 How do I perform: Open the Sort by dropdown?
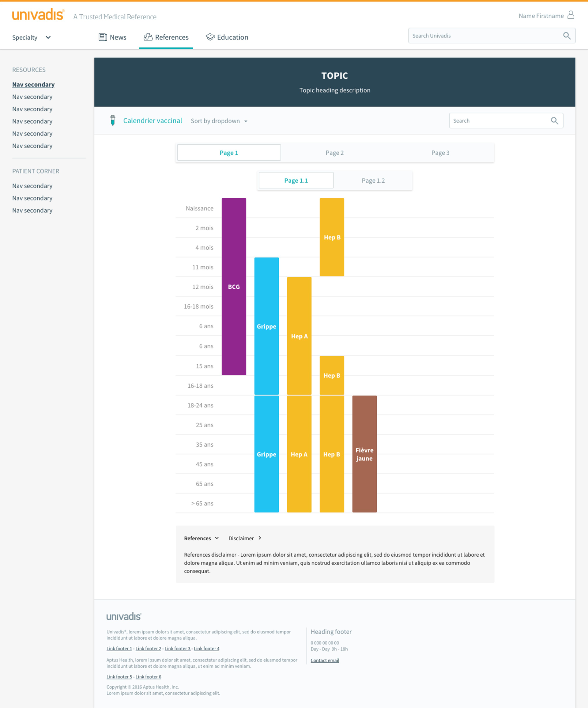coord(219,121)
